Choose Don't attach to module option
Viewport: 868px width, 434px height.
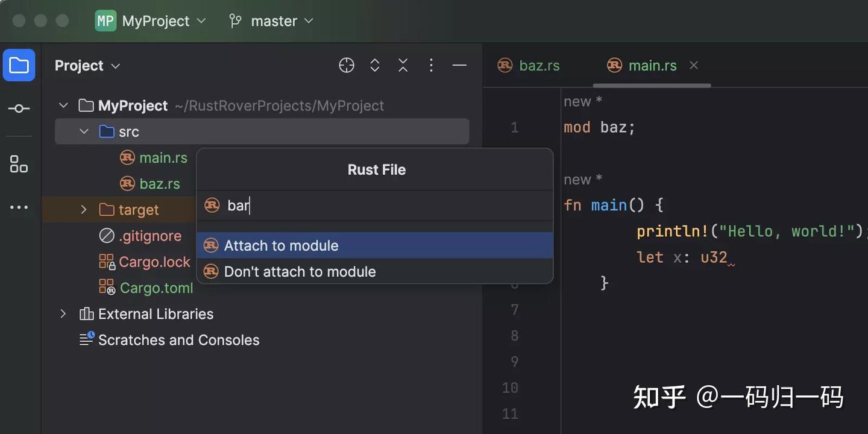click(375, 271)
